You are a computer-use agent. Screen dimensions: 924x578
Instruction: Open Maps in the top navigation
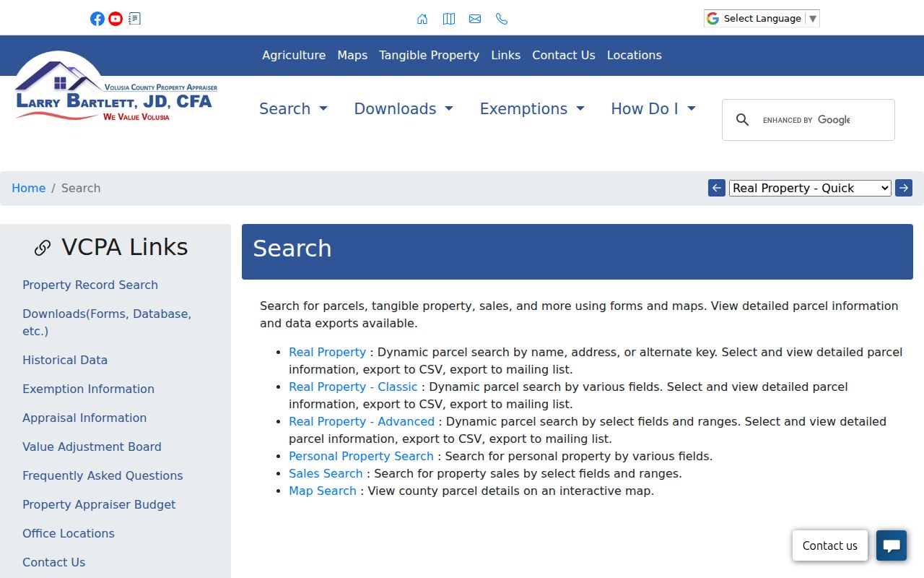pyautogui.click(x=352, y=56)
